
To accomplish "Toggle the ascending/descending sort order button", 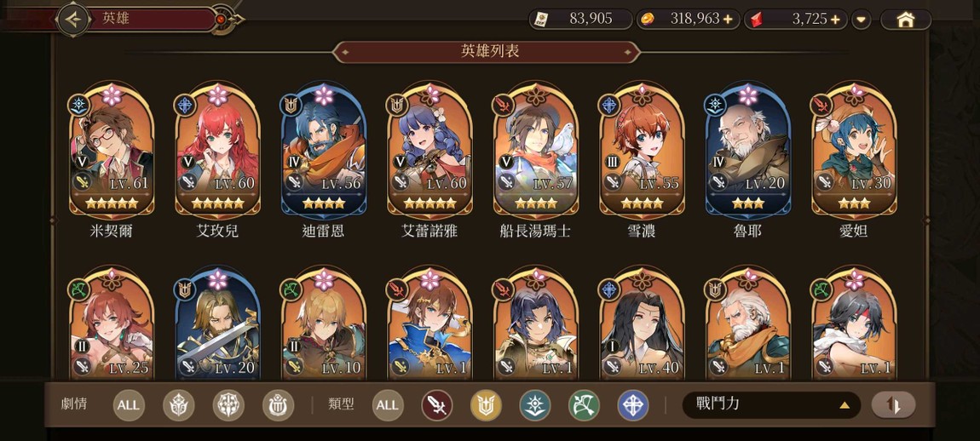I will tap(894, 405).
